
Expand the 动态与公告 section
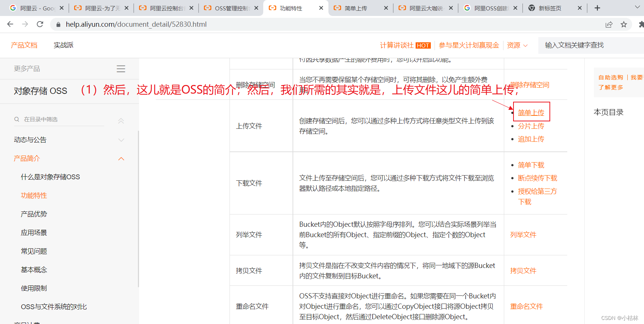69,140
